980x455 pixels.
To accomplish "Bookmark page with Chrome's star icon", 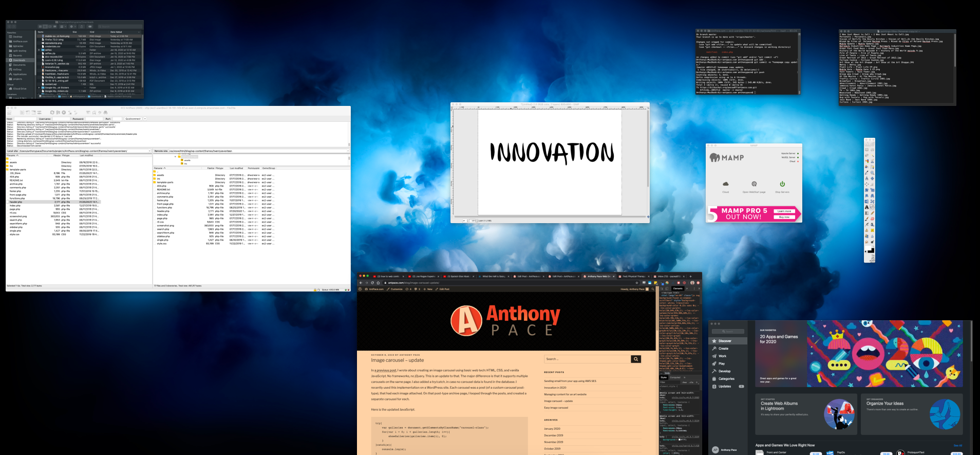I will point(637,283).
